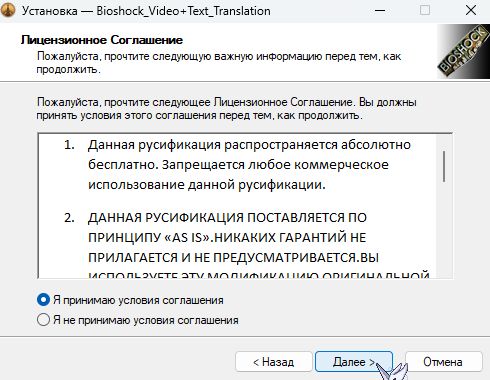Viewport: 490px width, 380px height.
Task: Click title text 'Установка — Bioshock_Video+Text_Translation'
Action: (146, 11)
